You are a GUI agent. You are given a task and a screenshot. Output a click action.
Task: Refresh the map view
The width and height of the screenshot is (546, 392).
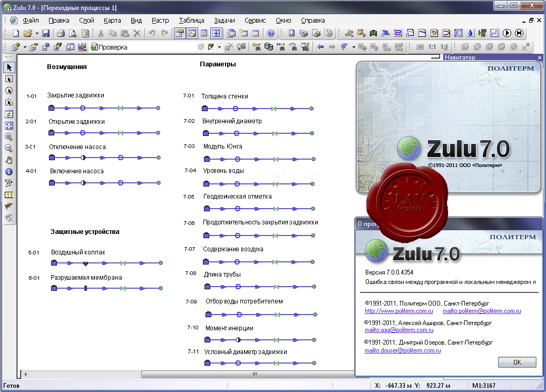pyautogui.click(x=9, y=114)
